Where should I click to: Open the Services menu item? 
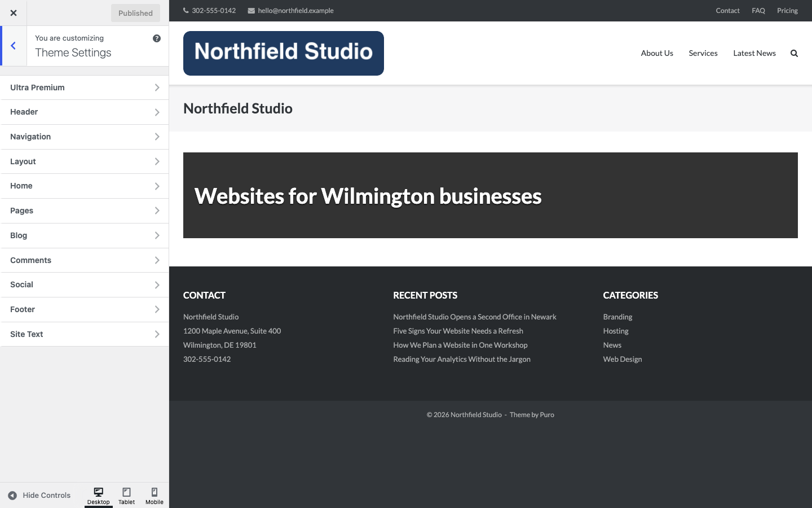click(703, 53)
